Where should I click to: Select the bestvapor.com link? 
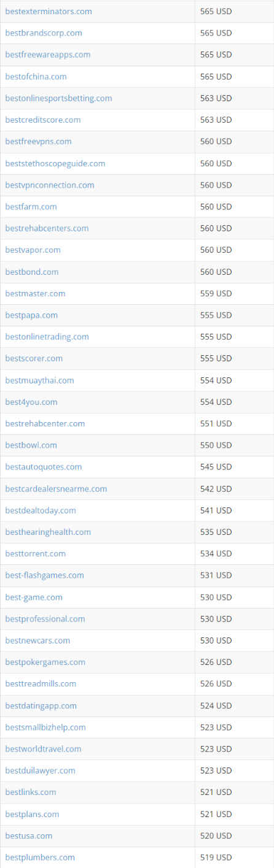click(33, 250)
